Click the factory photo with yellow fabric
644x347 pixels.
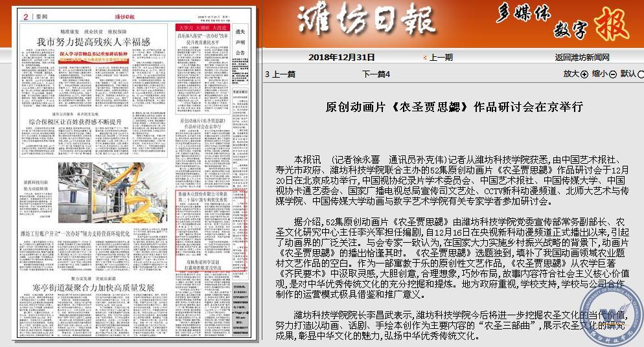coord(113,193)
